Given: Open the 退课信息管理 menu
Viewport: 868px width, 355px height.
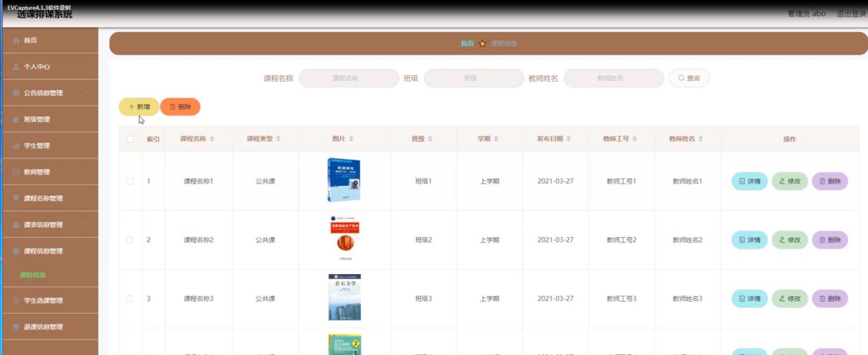Looking at the screenshot, I should coord(49,327).
